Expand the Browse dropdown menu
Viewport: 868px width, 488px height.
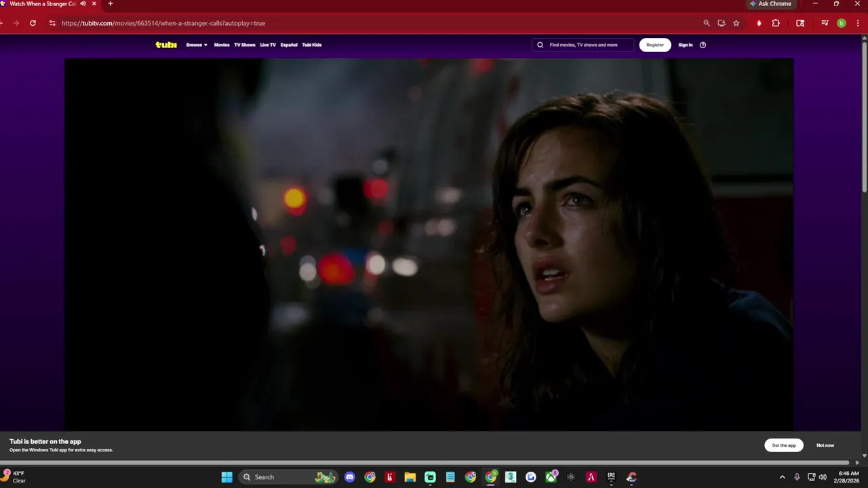[197, 45]
